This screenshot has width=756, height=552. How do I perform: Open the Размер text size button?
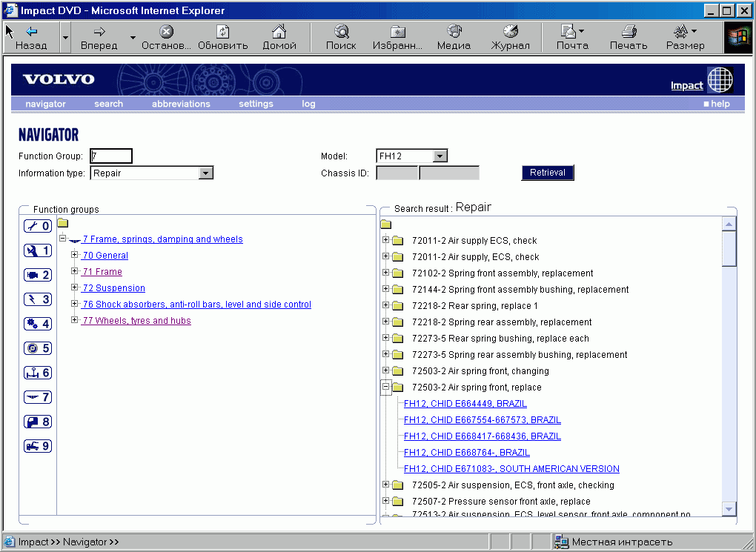point(685,38)
